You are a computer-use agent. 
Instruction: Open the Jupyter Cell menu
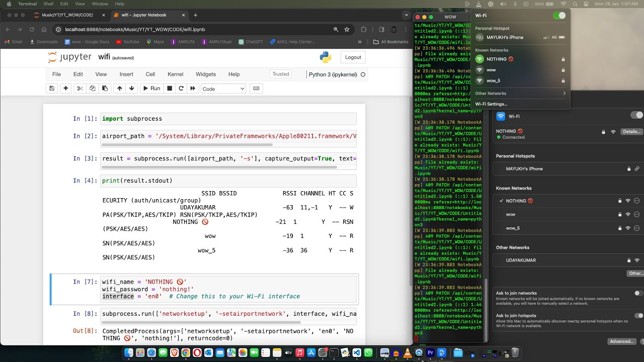[150, 74]
